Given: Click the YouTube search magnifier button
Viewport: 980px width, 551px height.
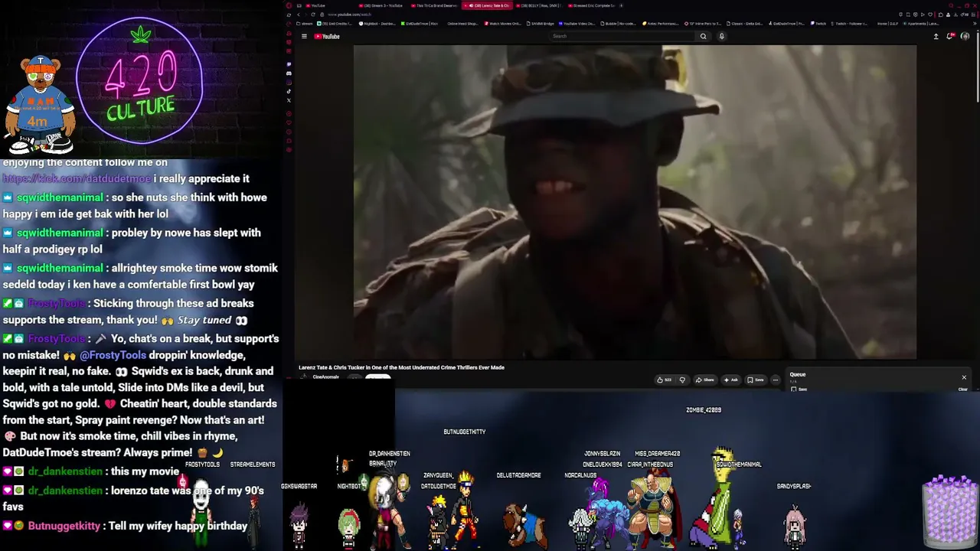Looking at the screenshot, I should 703,36.
